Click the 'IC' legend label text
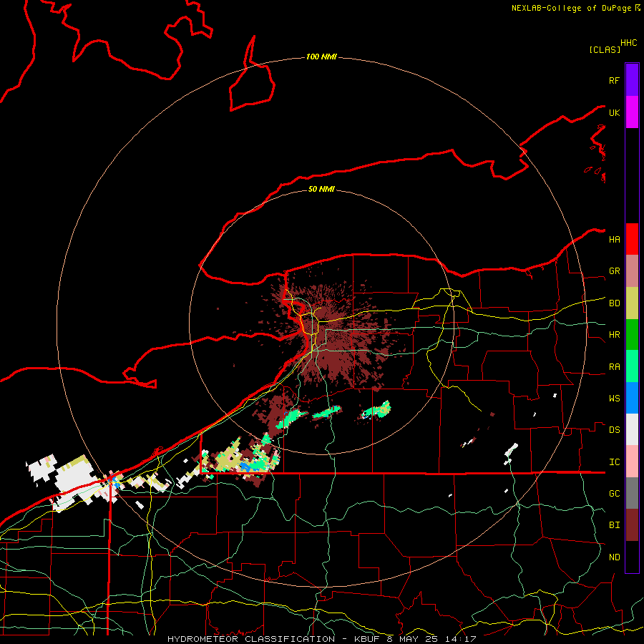 614,462
